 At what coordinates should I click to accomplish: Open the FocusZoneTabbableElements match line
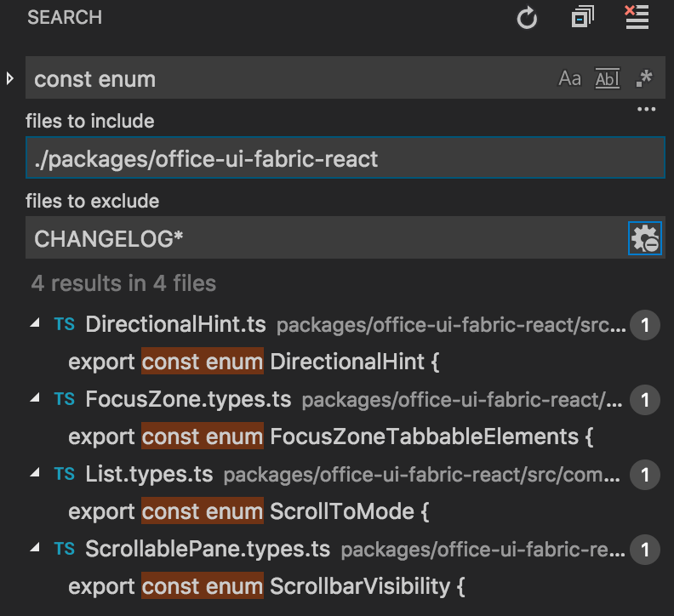330,436
